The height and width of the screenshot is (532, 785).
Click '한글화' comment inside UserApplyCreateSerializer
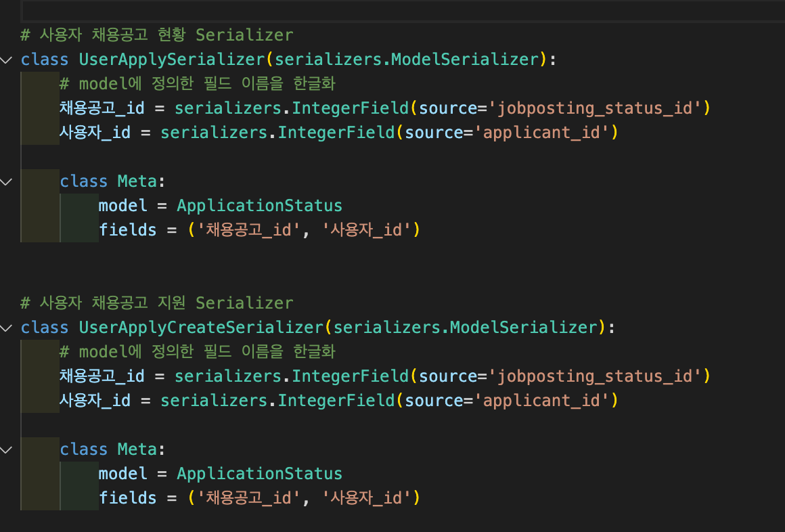tap(314, 351)
